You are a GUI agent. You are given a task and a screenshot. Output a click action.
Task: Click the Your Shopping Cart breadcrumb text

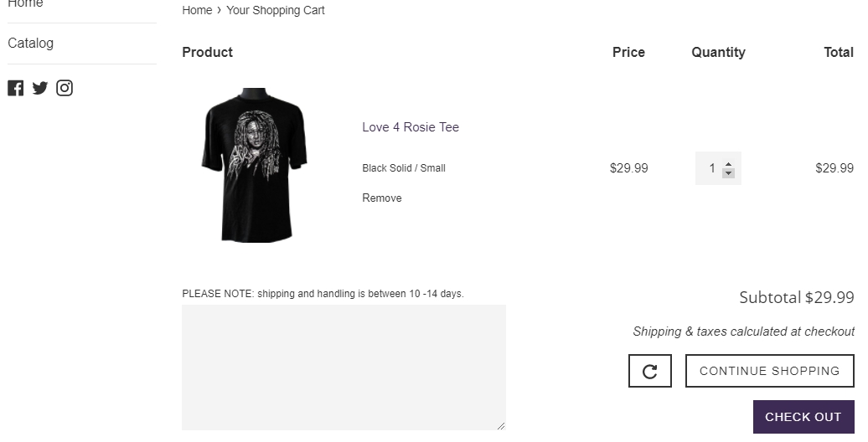click(x=276, y=10)
